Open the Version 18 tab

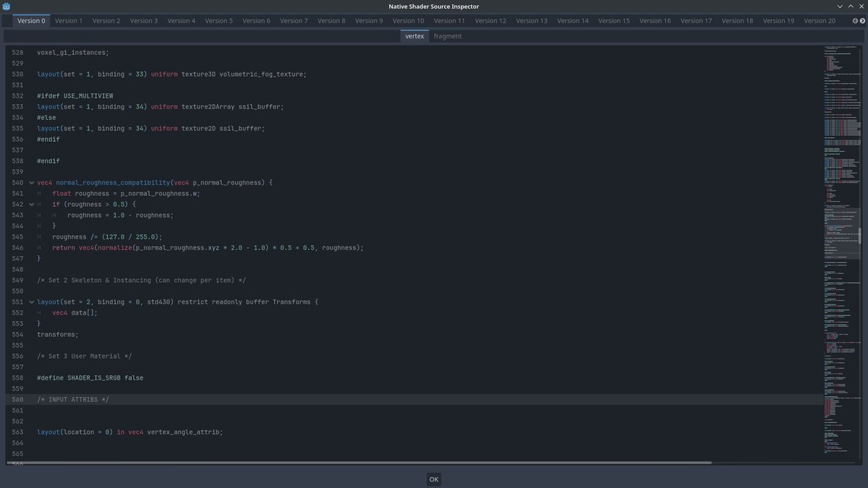[738, 21]
